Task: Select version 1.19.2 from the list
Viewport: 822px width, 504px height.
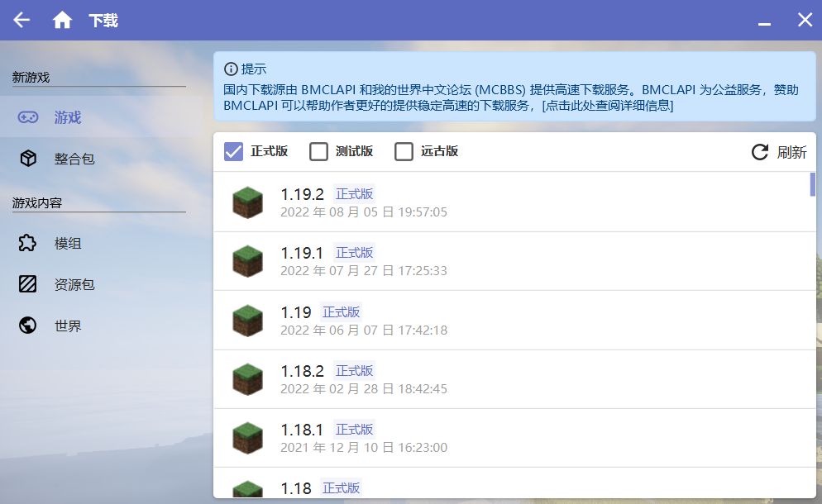Action: (512, 202)
